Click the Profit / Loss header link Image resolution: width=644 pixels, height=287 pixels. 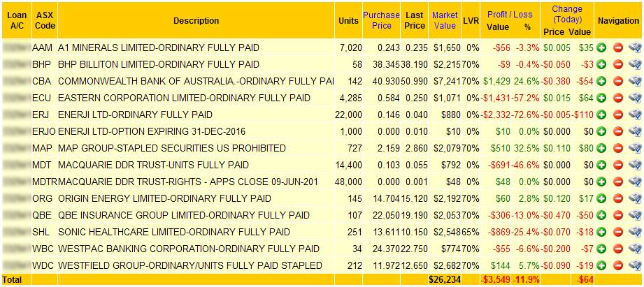point(510,15)
